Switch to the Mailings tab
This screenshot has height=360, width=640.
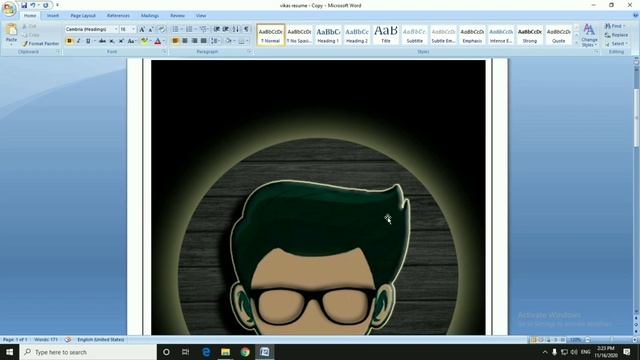[x=150, y=16]
